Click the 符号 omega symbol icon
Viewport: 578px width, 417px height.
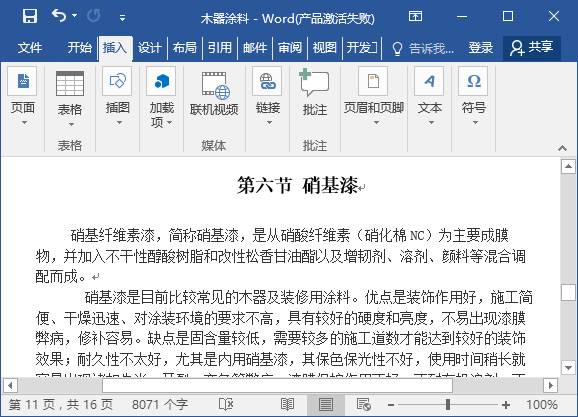pos(473,81)
